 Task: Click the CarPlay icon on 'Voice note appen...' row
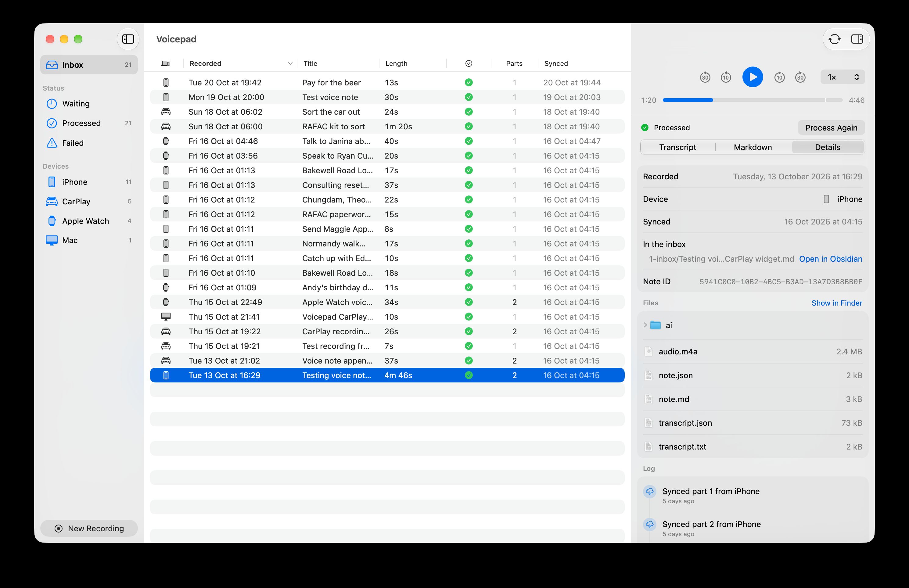pyautogui.click(x=166, y=361)
